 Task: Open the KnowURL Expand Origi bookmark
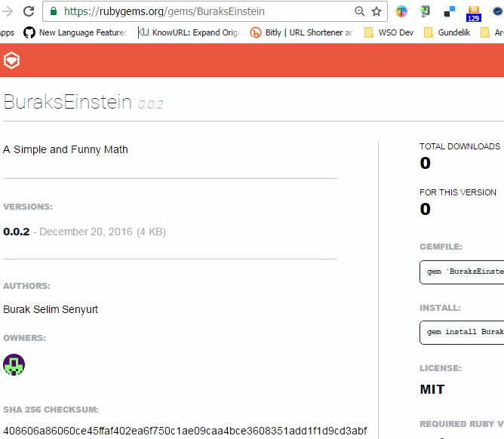pyautogui.click(x=189, y=32)
